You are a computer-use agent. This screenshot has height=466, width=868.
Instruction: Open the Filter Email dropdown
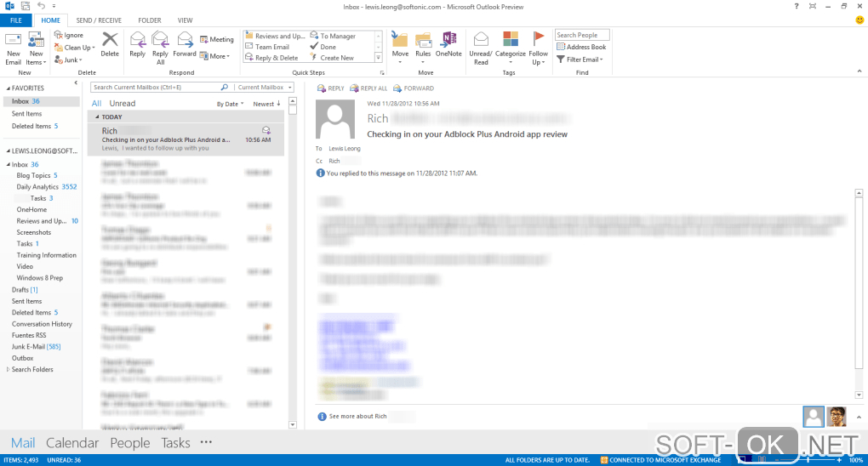(580, 60)
